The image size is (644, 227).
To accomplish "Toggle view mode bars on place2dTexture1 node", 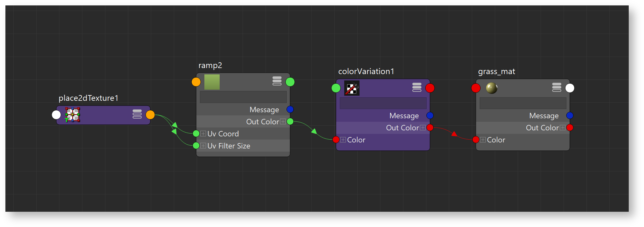I will coord(137,114).
